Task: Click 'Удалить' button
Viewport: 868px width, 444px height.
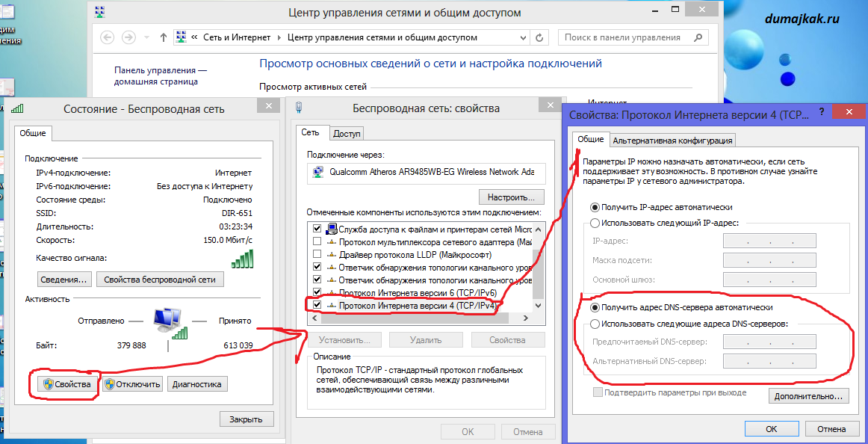Action: (427, 340)
